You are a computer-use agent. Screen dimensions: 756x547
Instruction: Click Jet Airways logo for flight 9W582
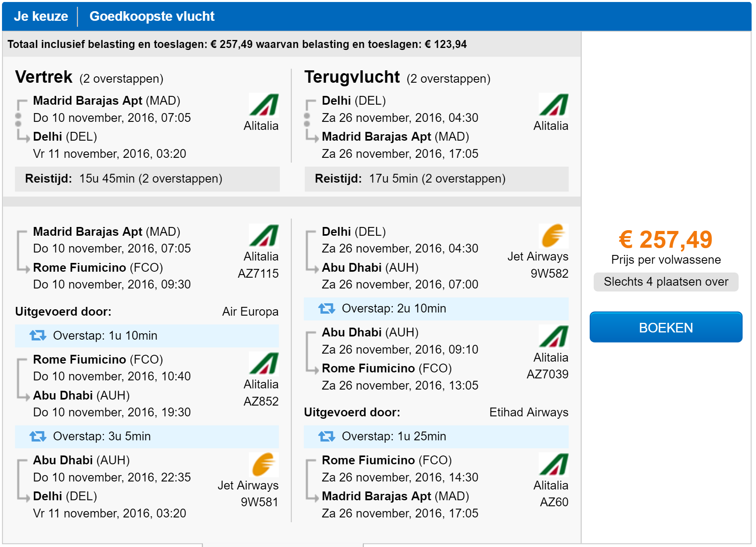tap(553, 236)
